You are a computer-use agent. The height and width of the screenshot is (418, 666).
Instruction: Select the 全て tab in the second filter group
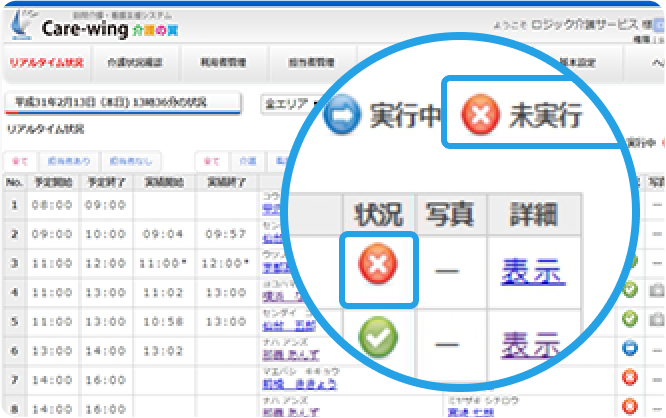[x=212, y=161]
